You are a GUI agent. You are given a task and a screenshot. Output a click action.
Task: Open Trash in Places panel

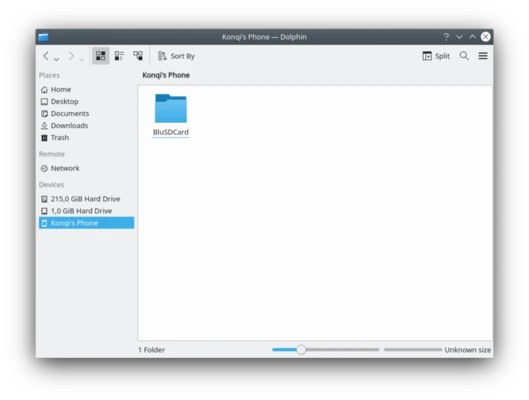[86, 138]
